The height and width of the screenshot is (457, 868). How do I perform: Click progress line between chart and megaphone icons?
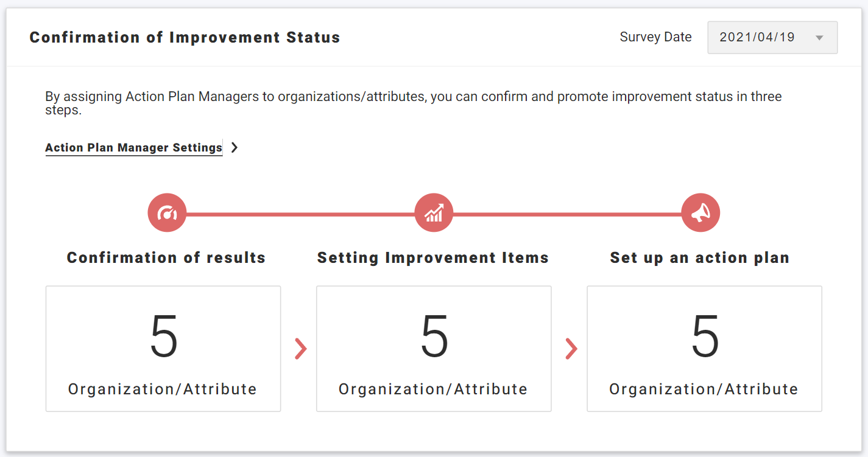tap(567, 214)
